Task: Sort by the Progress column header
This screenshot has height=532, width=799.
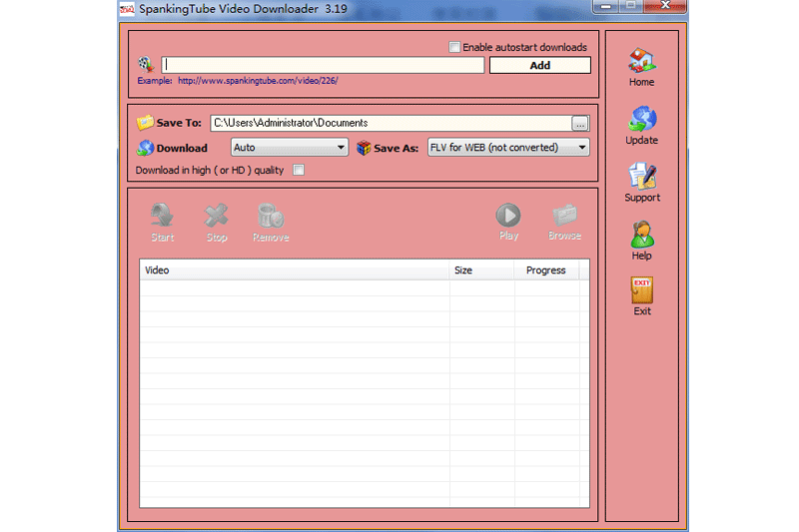Action: [x=546, y=269]
